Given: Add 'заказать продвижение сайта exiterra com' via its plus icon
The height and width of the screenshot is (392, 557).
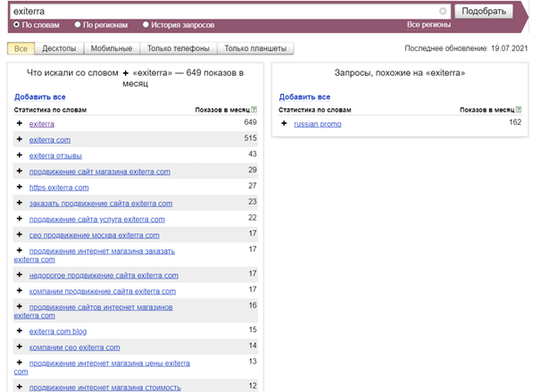Looking at the screenshot, I should [20, 203].
